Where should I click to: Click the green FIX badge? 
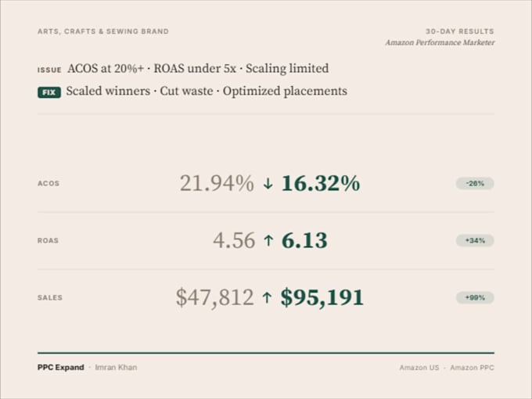[49, 92]
